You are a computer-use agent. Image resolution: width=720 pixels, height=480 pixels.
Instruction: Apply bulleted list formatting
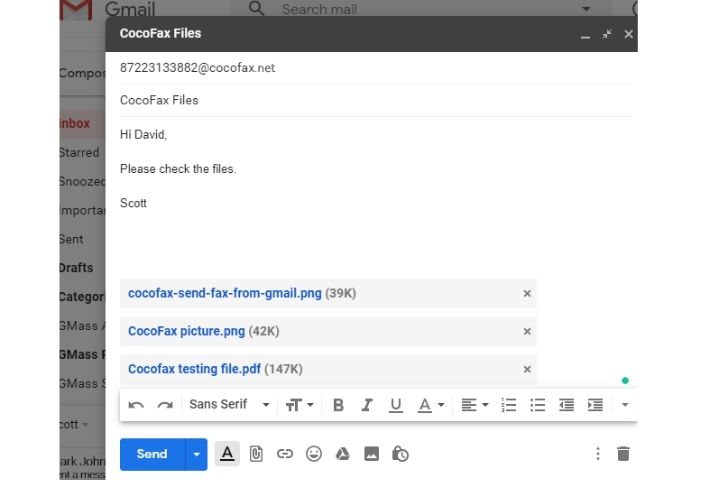coord(537,405)
